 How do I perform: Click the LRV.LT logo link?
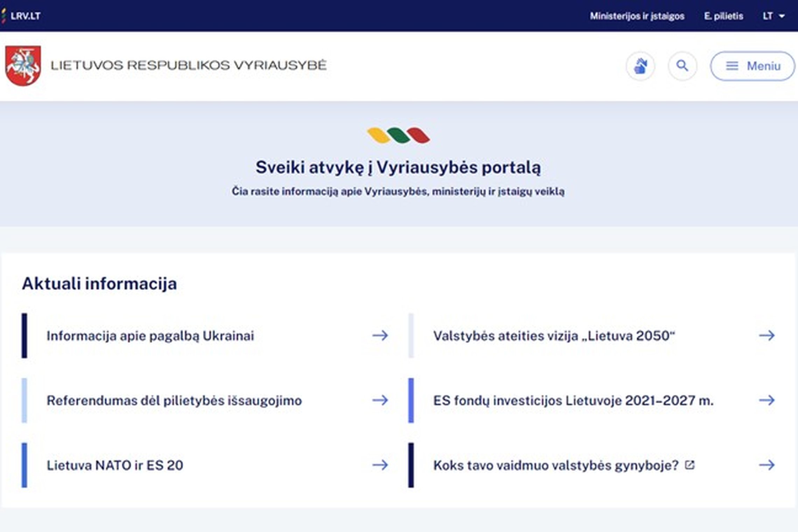21,16
